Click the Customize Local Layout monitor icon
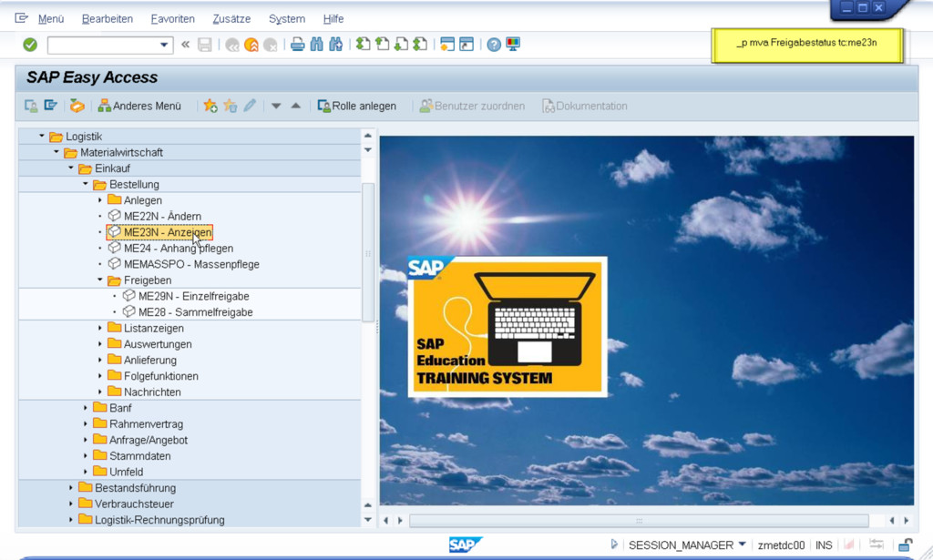This screenshot has height=560, width=933. coord(513,45)
